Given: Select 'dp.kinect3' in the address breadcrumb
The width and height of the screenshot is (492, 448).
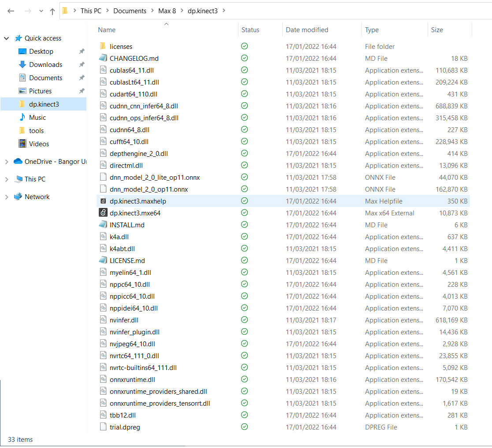Looking at the screenshot, I should pos(203,11).
